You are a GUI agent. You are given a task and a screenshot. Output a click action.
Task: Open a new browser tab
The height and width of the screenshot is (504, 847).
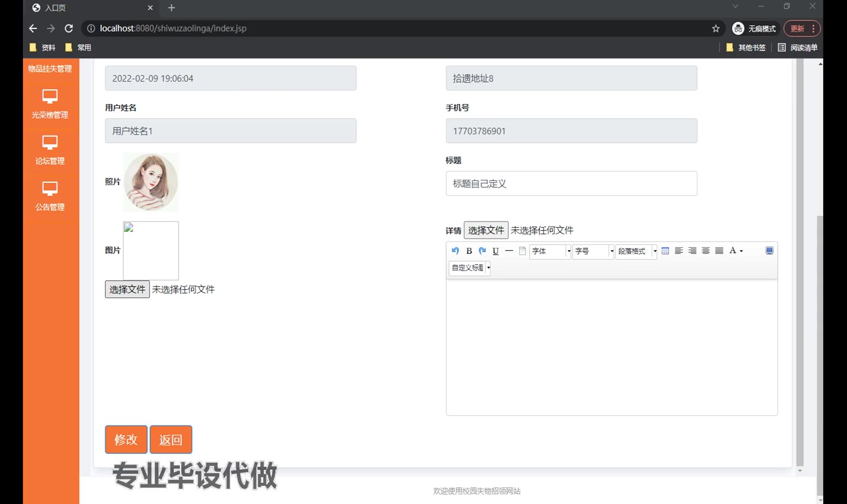tap(172, 8)
